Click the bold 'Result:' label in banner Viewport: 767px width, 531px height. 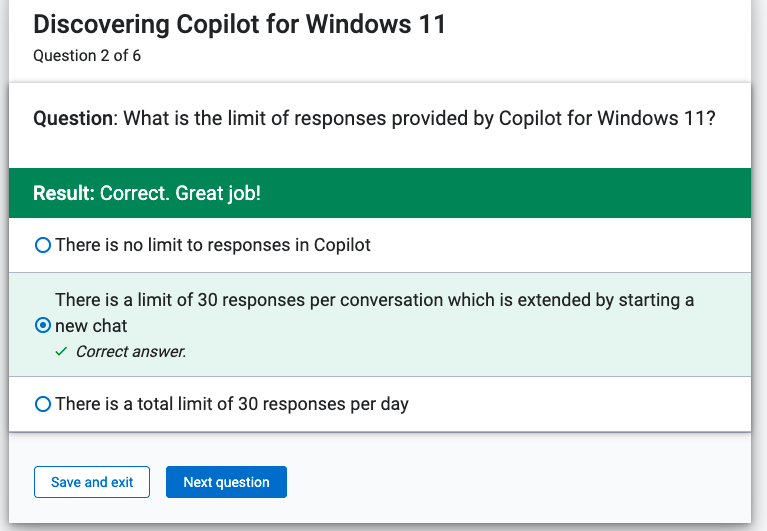click(64, 193)
